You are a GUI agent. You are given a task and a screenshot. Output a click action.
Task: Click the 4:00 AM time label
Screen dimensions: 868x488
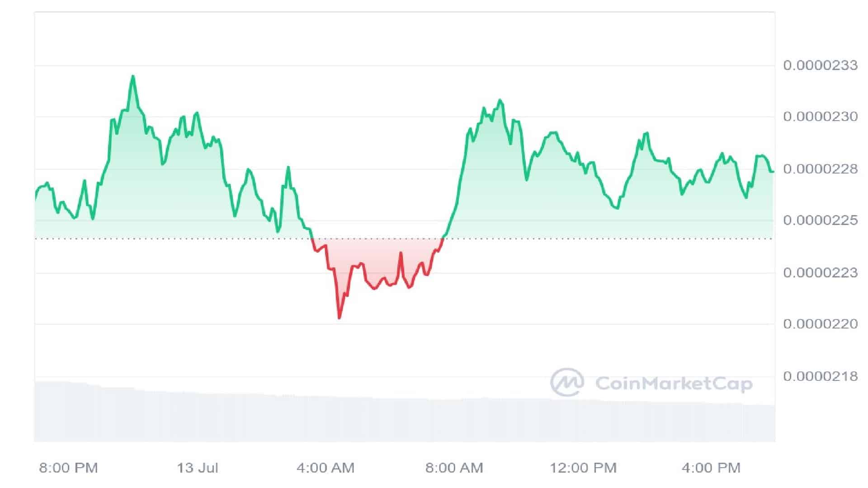point(325,468)
